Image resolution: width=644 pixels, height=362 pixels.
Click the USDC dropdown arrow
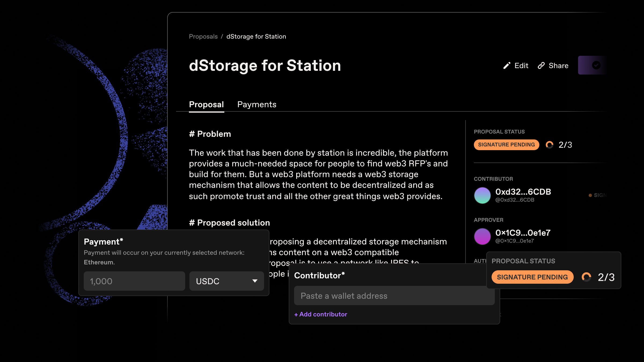click(255, 281)
